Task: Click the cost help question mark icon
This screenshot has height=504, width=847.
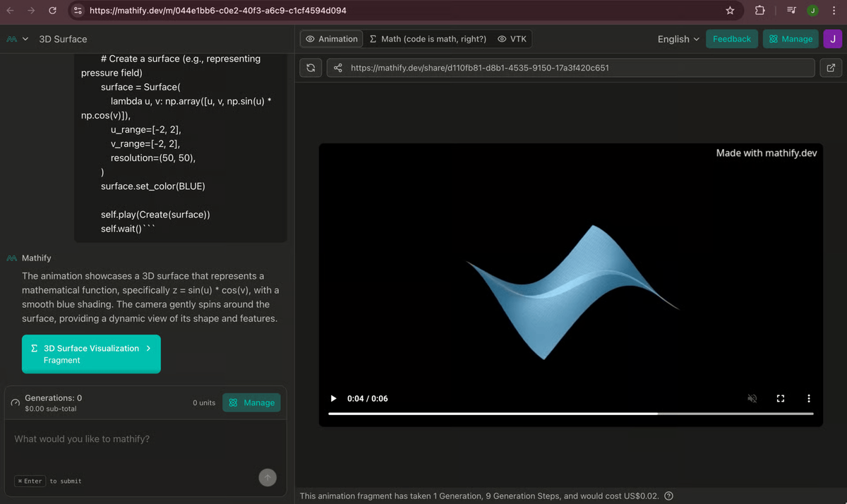Action: point(668,496)
